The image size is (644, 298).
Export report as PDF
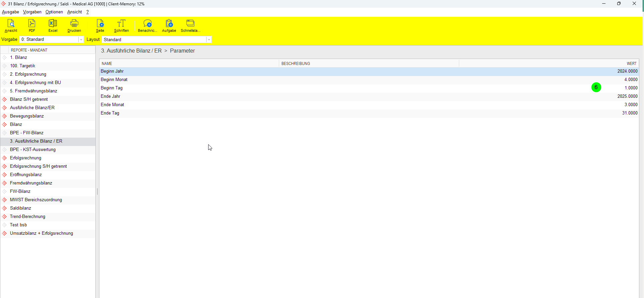coord(32,26)
